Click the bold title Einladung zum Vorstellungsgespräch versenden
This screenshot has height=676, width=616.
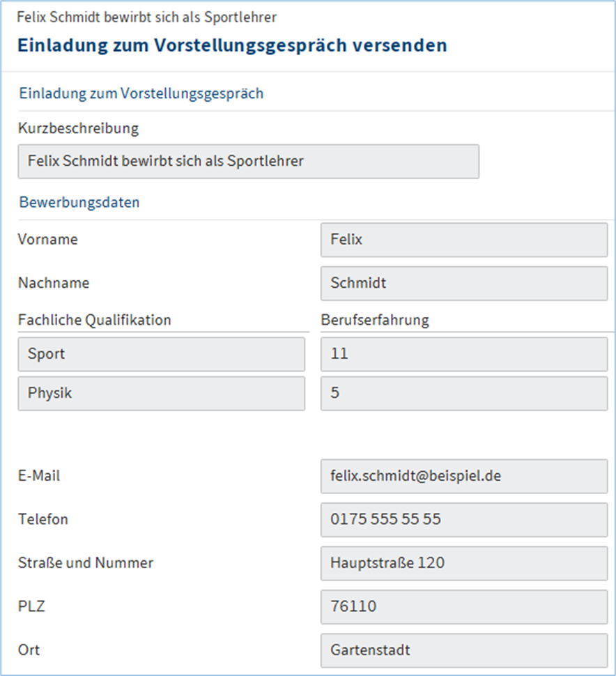coord(232,45)
